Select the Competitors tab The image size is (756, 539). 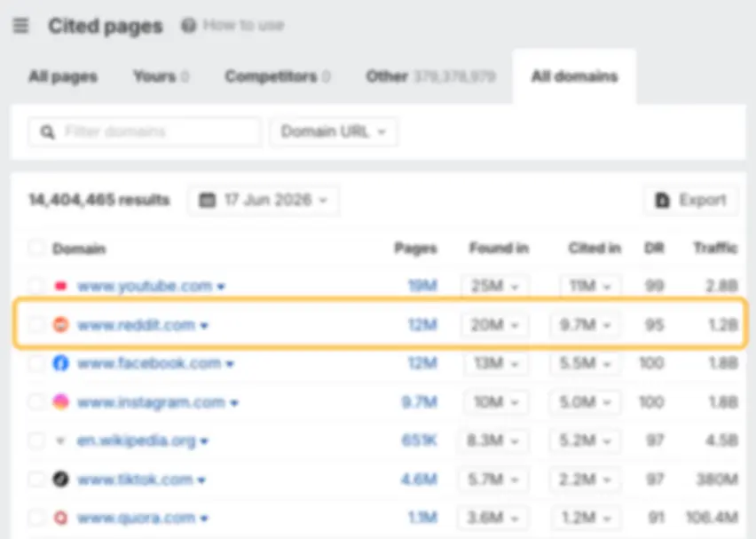(x=277, y=76)
